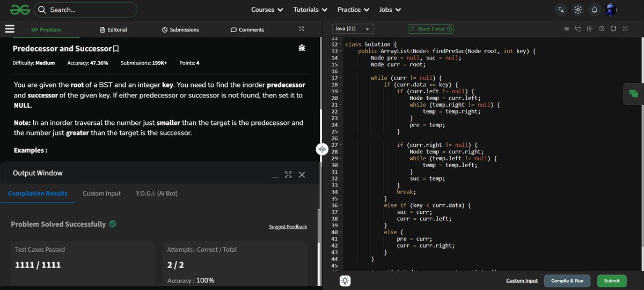Click the green success checkmark icon

(x=113, y=224)
